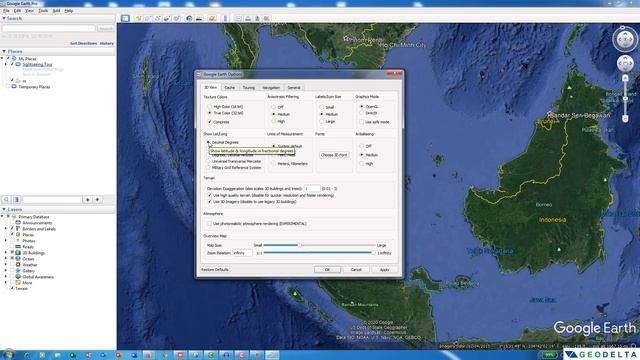Select Military Grid Reference System radio
Viewport: 640px width, 360px height.
209,167
